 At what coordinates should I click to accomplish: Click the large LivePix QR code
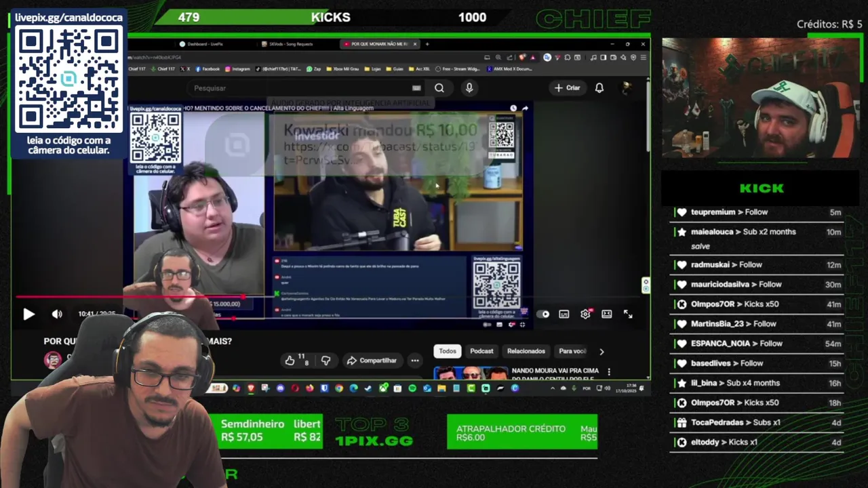[68, 79]
